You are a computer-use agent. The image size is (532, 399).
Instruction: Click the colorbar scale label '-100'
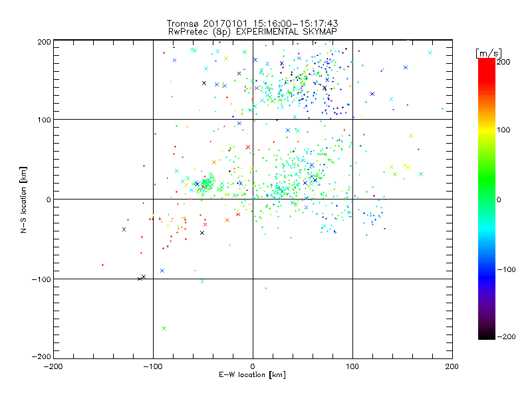point(506,269)
